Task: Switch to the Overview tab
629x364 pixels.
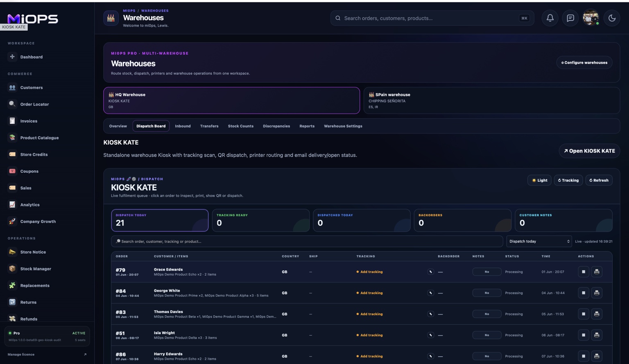Action: point(118,126)
